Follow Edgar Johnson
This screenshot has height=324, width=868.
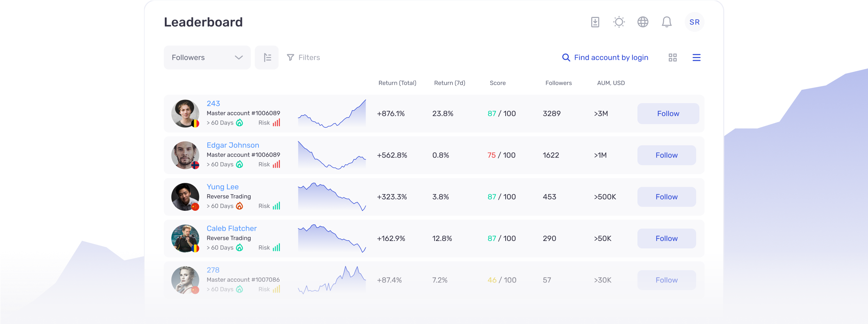tap(667, 155)
